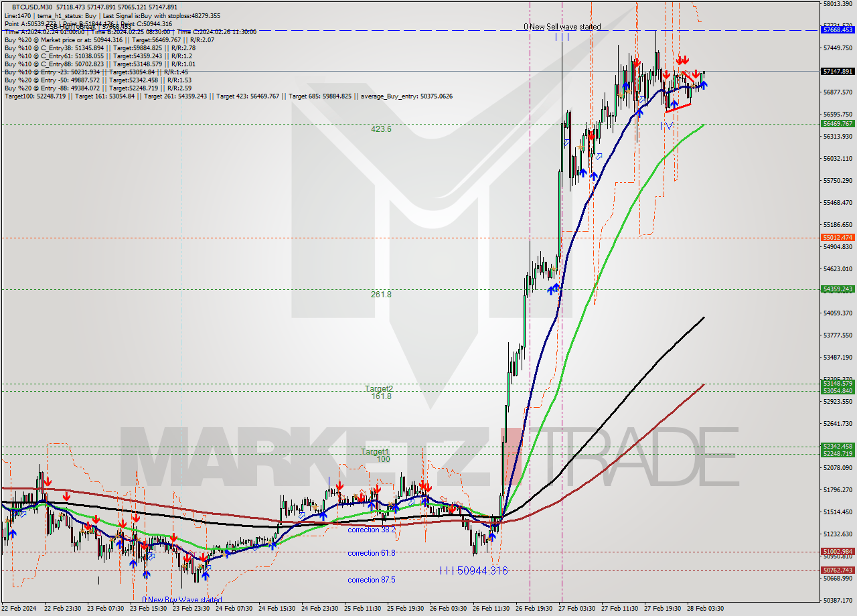Click the 51002.984 red price tag
This screenshot has height=616, width=857.
pos(838,552)
